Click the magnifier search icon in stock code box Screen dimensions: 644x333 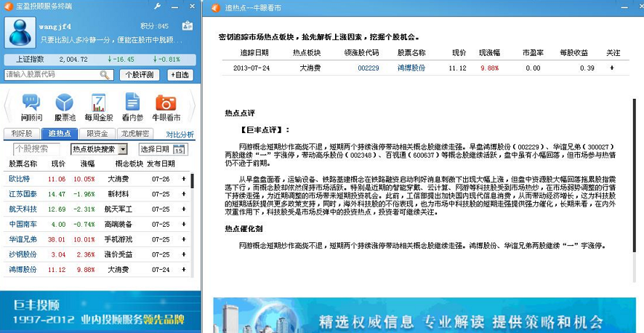coord(105,75)
